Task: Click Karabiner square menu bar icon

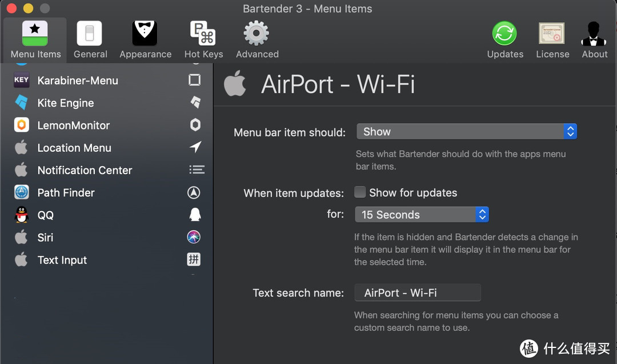Action: coord(194,80)
